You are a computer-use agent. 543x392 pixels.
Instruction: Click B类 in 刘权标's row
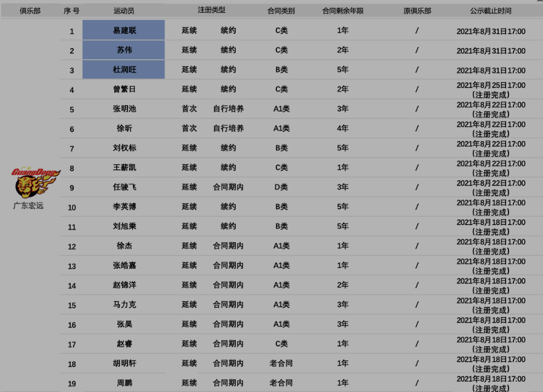(x=281, y=148)
